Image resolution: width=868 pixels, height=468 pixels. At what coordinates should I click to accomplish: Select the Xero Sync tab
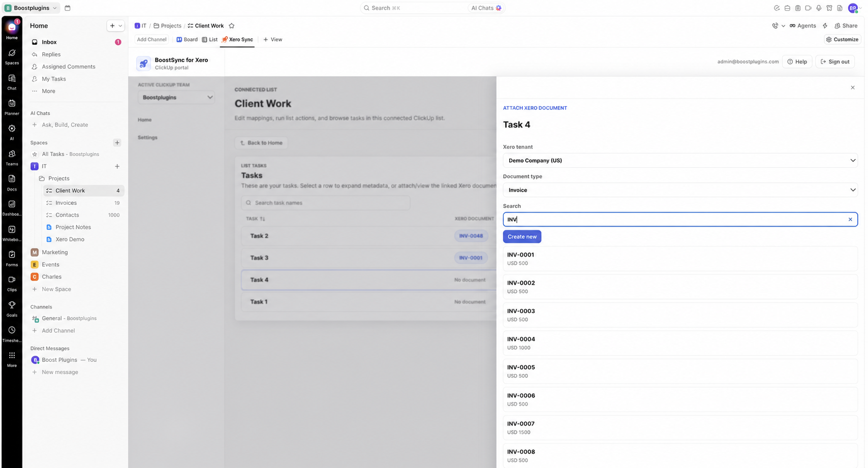237,40
